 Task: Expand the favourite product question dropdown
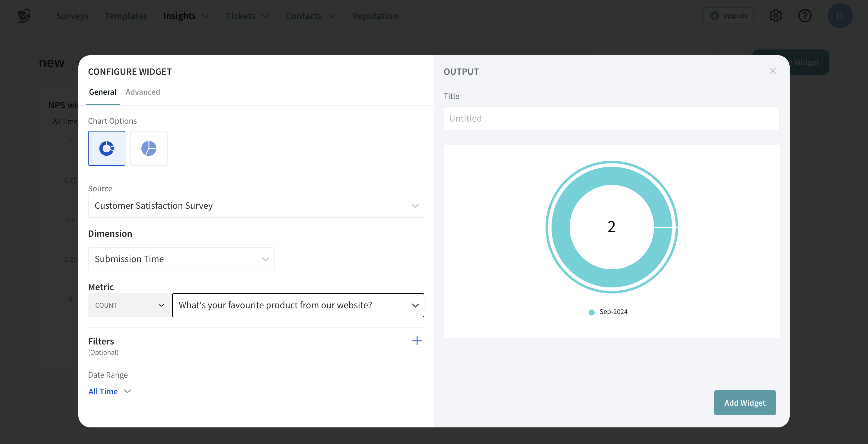click(x=298, y=305)
